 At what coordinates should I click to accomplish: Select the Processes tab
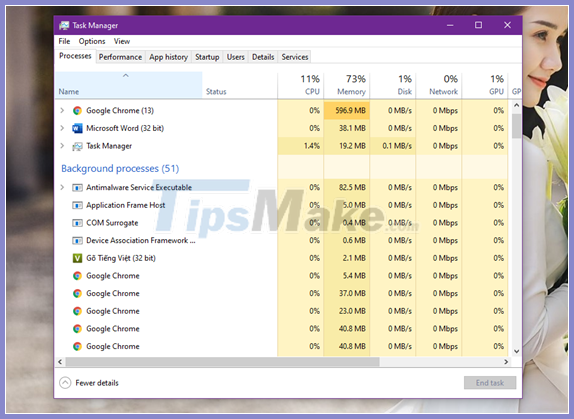[75, 56]
